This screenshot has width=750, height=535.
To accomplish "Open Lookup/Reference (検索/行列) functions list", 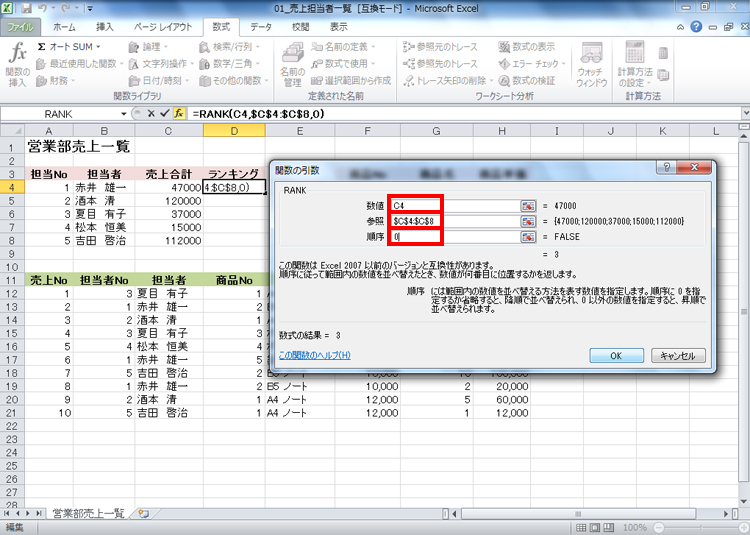I will [x=230, y=47].
